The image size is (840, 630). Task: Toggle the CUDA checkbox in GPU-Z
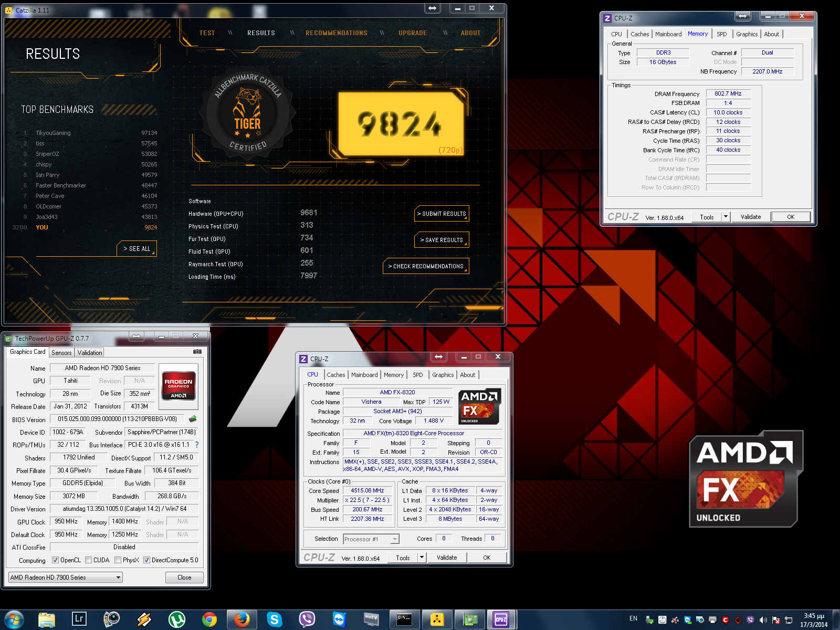pos(88,560)
